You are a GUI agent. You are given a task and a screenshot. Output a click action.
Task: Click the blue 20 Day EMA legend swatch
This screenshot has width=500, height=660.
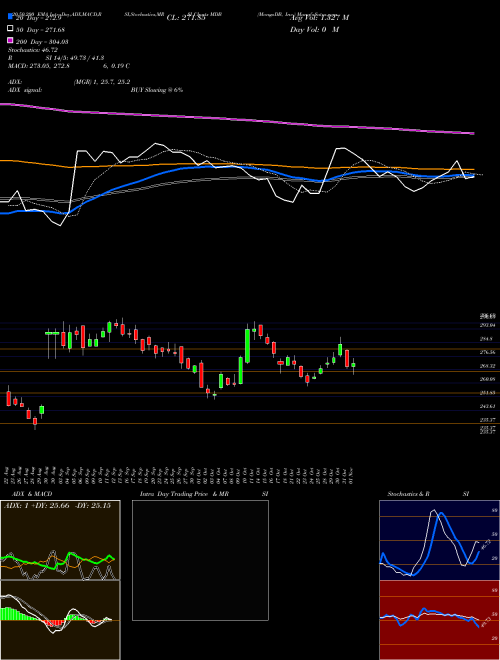click(10, 17)
